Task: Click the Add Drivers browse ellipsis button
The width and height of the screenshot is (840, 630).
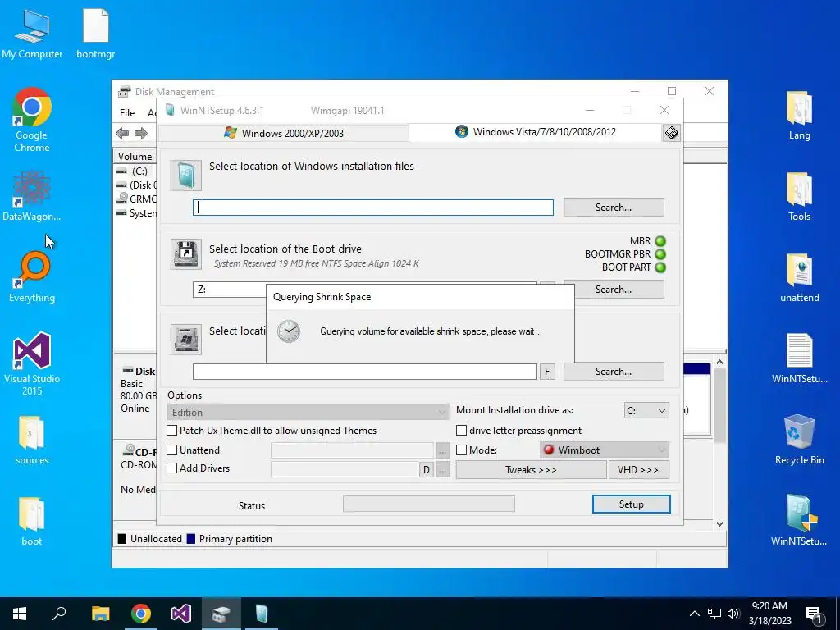Action: pyautogui.click(x=442, y=470)
